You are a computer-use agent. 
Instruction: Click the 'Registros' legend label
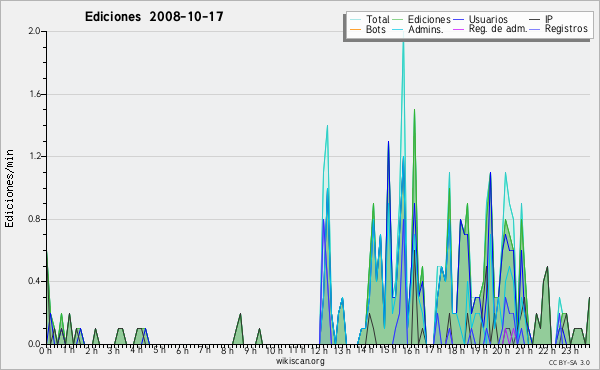(x=566, y=29)
